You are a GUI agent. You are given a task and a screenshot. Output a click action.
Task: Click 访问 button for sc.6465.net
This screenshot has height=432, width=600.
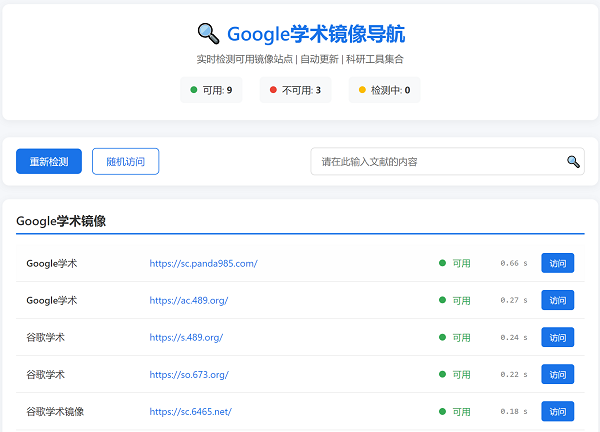click(558, 411)
